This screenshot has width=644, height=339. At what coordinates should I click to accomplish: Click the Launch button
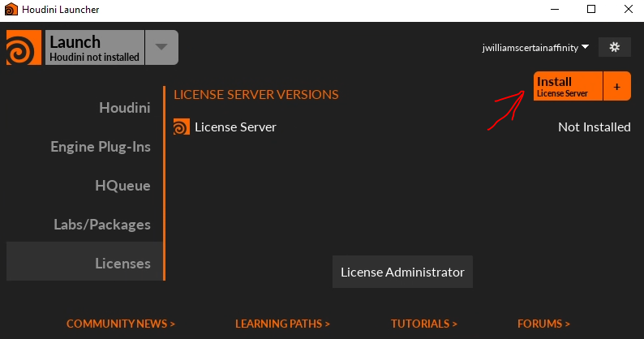pyautogui.click(x=94, y=47)
